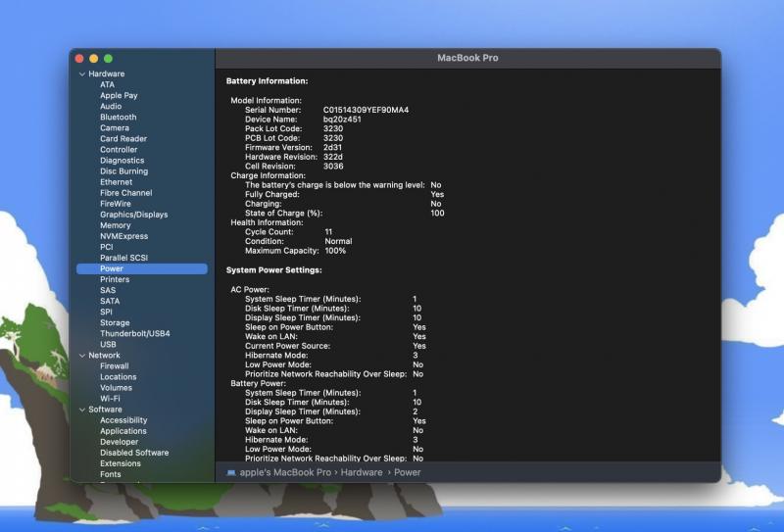Open the Camera hardware entry
The height and width of the screenshot is (532, 784).
pos(115,128)
